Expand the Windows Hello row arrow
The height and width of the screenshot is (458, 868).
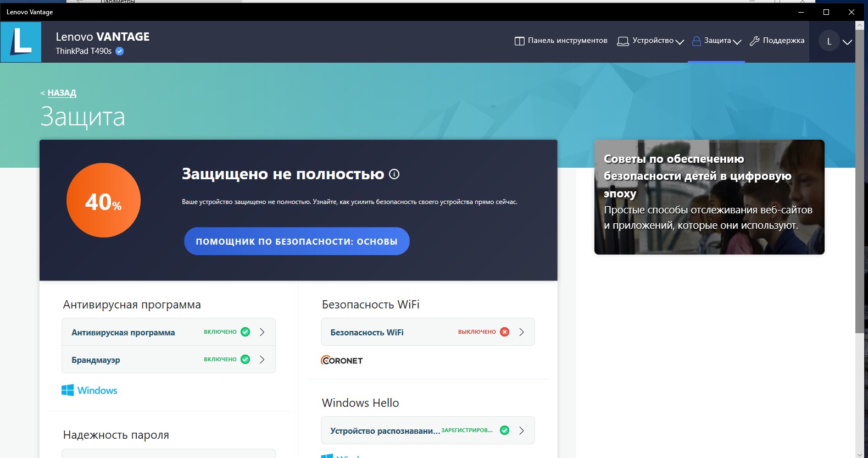tap(521, 431)
